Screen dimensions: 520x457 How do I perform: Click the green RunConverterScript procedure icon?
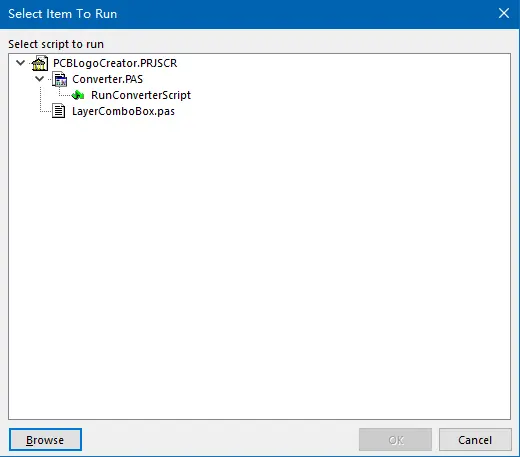[x=78, y=95]
